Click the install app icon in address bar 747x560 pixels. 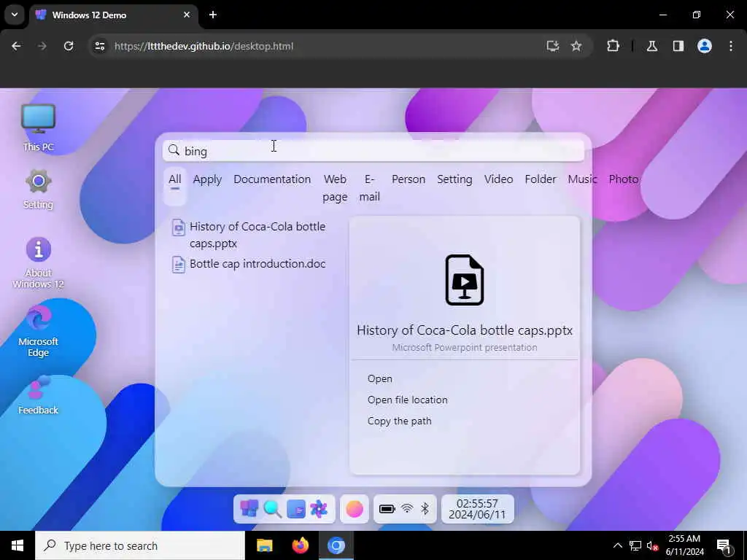553,46
